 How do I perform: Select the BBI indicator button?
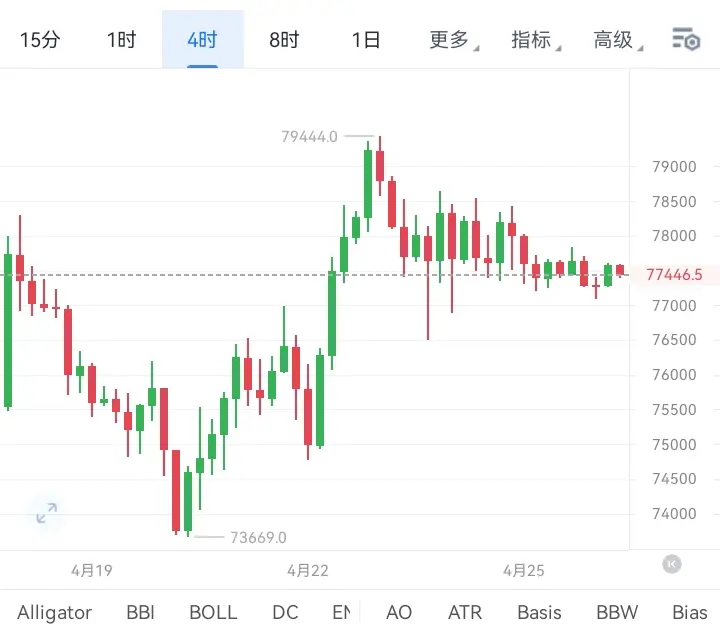click(x=141, y=612)
